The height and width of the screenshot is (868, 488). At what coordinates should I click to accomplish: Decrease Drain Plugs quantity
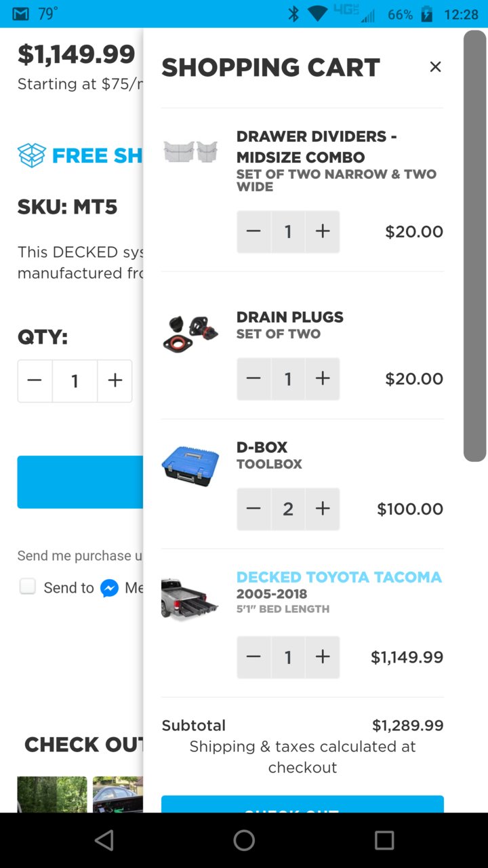253,378
